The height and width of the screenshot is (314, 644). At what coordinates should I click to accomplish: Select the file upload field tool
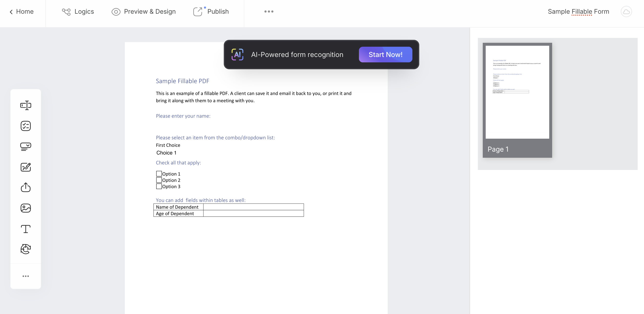[25, 187]
